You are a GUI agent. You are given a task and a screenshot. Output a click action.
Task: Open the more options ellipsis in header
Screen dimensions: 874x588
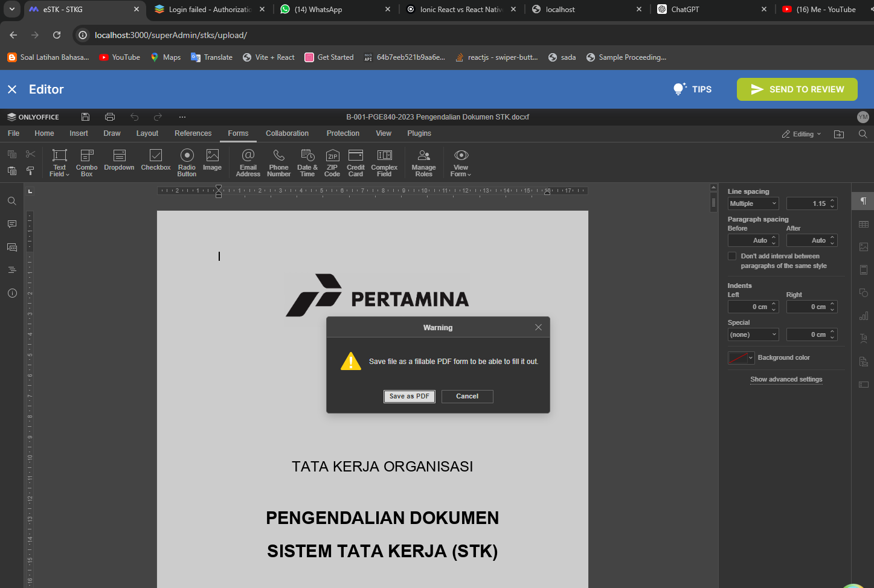coord(182,117)
